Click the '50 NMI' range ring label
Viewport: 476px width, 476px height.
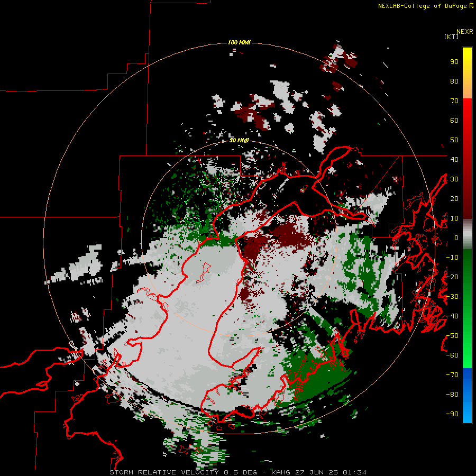point(239,140)
